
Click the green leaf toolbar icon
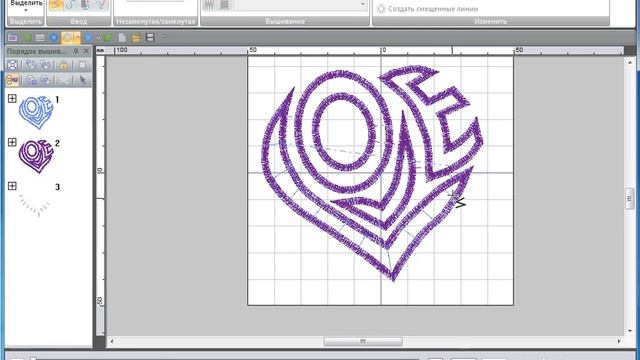(27, 38)
